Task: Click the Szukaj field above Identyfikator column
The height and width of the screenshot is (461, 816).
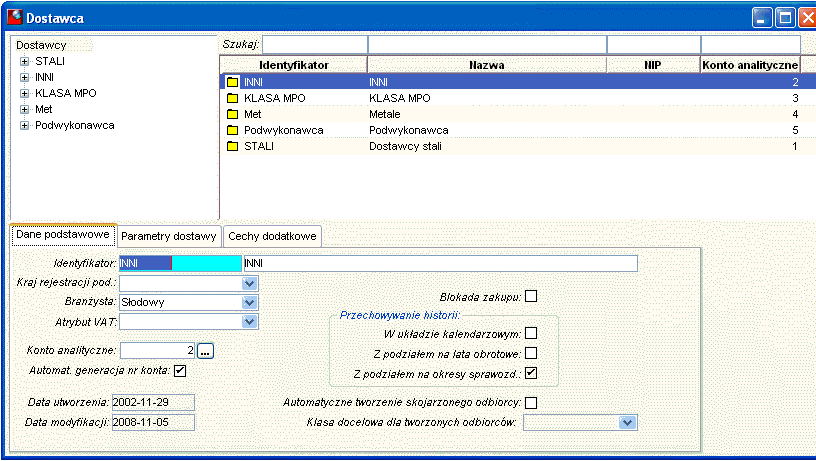Action: click(x=315, y=45)
